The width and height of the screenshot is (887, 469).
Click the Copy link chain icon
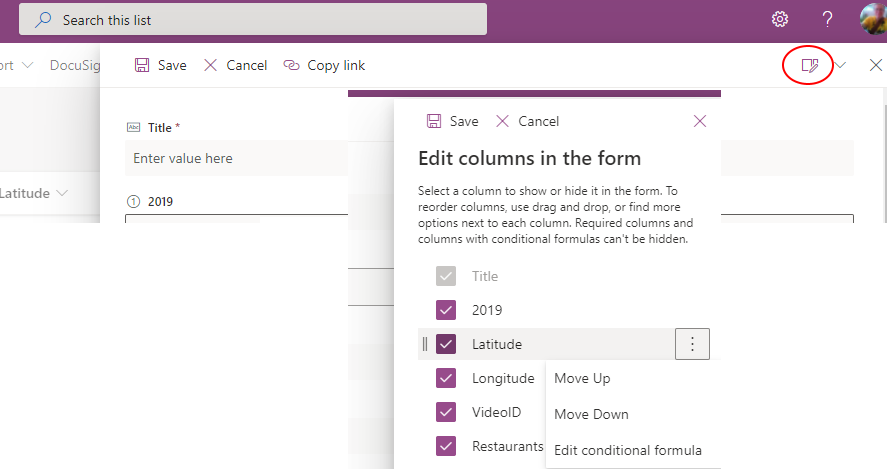[291, 66]
